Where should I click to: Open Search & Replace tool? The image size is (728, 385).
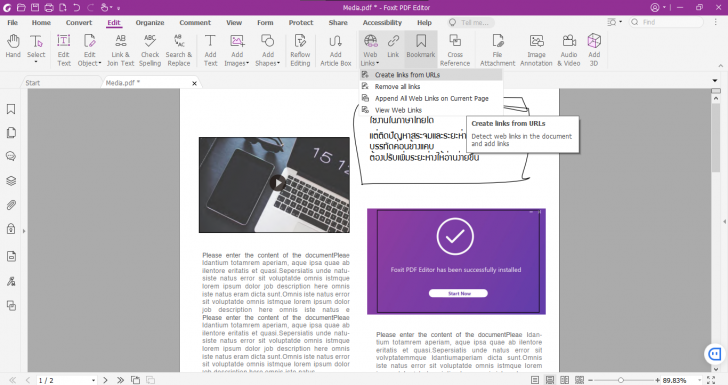point(179,50)
